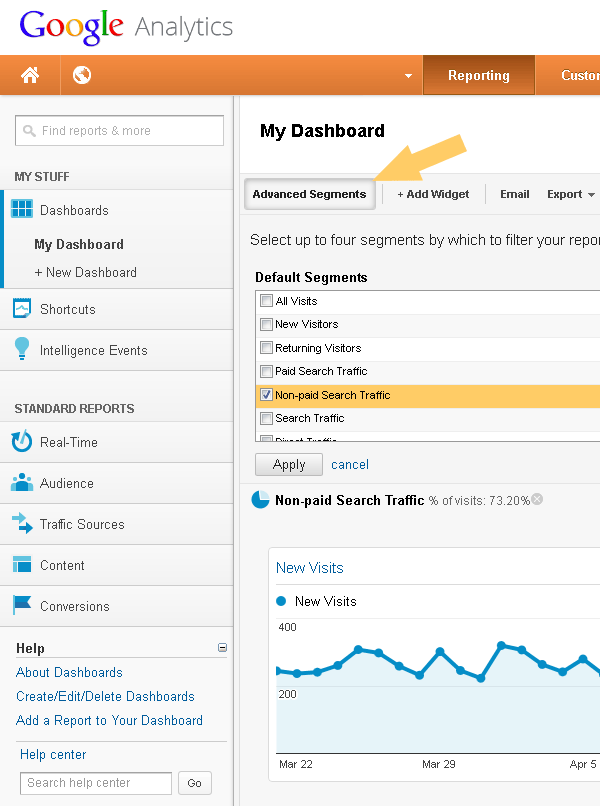Click the Find reports & more field

(x=119, y=131)
